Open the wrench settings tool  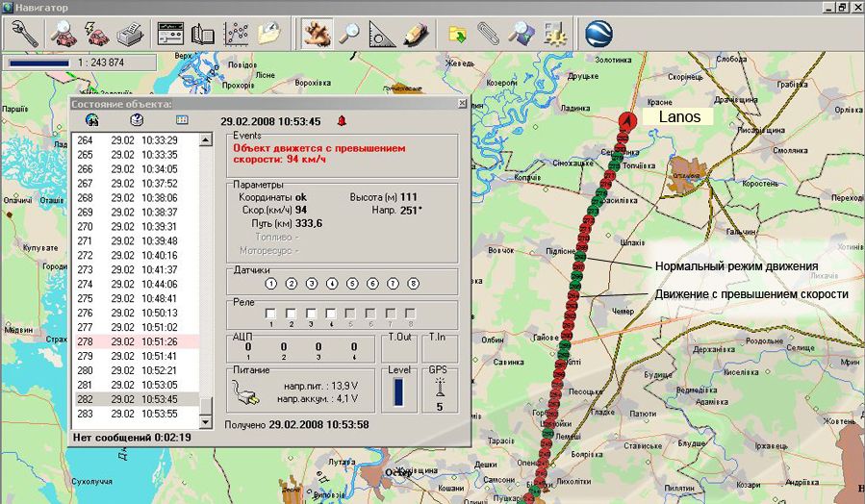click(25, 34)
